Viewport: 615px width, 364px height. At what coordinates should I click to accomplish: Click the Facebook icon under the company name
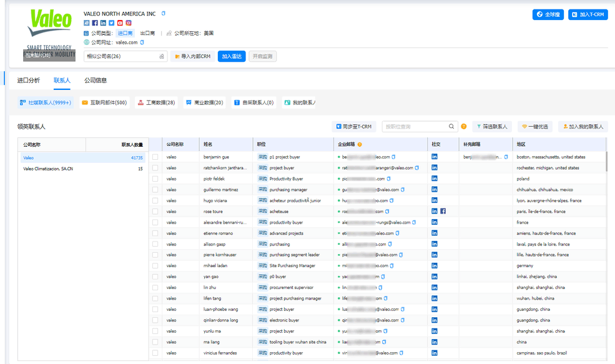click(x=95, y=23)
